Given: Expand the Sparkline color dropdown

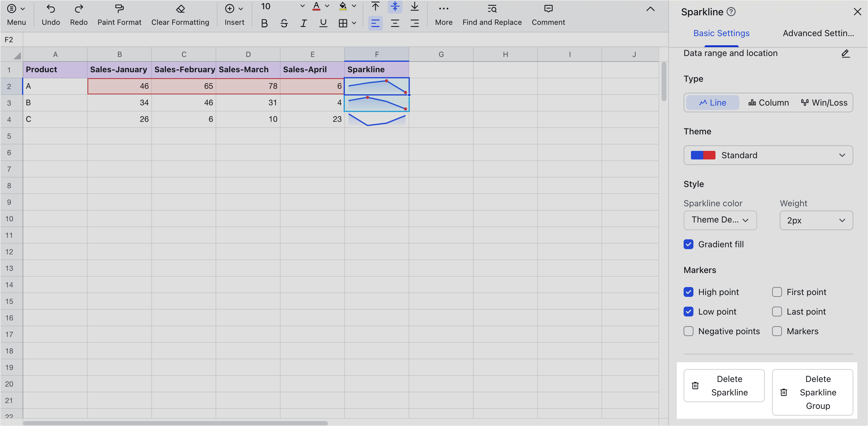Looking at the screenshot, I should (720, 220).
